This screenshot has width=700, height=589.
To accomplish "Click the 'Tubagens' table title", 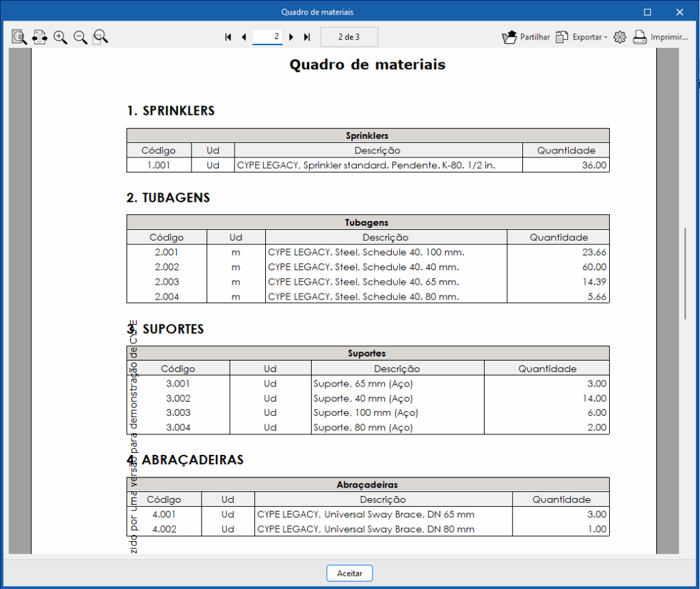I will tap(367, 222).
